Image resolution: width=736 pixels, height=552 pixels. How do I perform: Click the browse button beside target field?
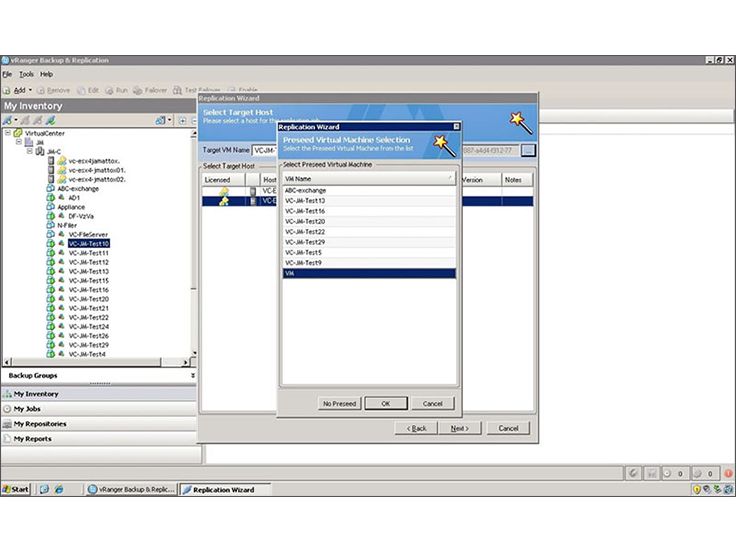tap(528, 151)
